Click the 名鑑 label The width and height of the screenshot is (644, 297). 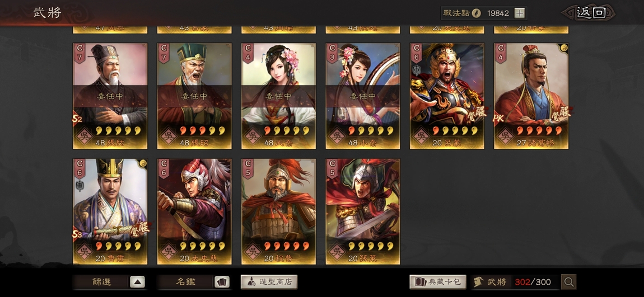[x=186, y=282]
